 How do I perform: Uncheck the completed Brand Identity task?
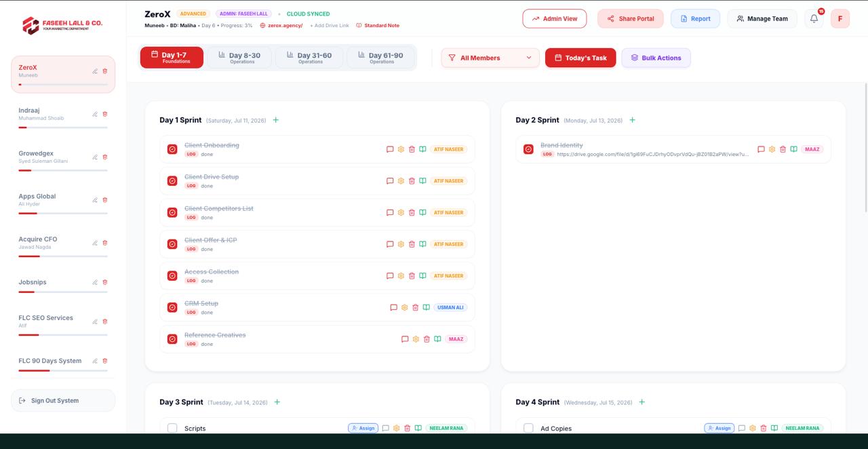click(528, 149)
